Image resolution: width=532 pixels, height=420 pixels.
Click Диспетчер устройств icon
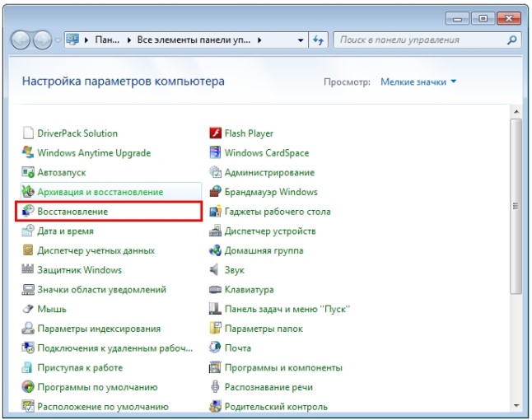[x=216, y=231]
